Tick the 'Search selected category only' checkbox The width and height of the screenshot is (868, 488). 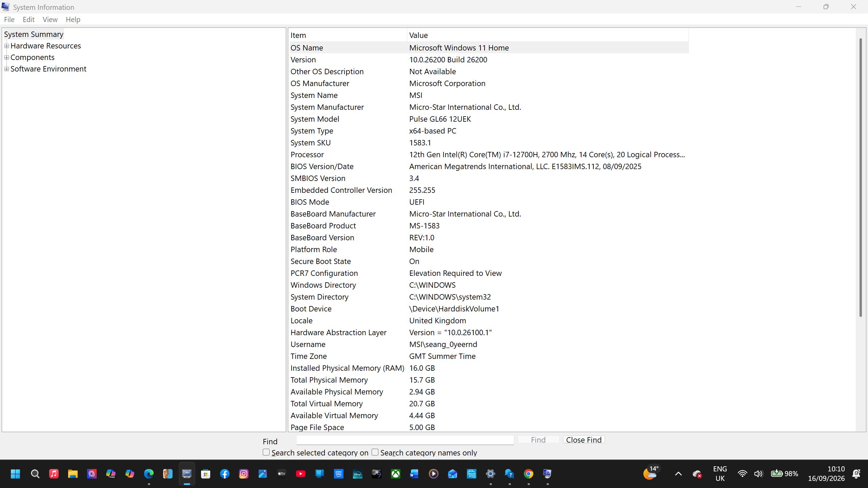click(266, 452)
